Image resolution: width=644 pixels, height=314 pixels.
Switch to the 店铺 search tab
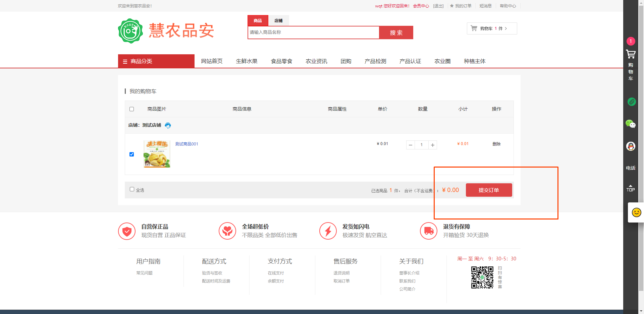(x=278, y=21)
